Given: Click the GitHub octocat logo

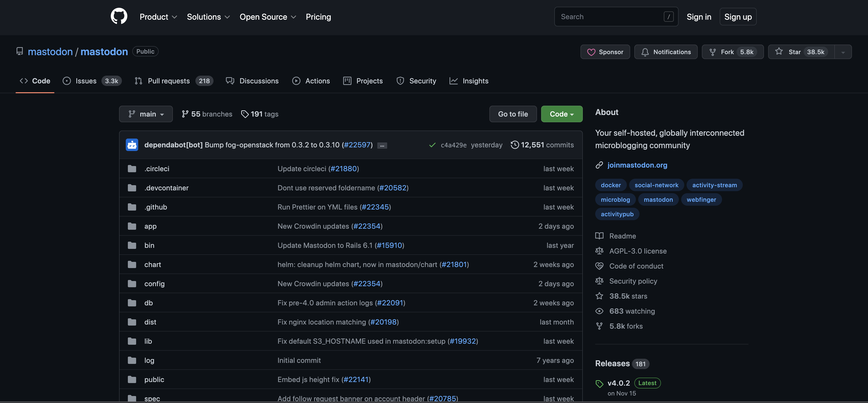Looking at the screenshot, I should tap(119, 17).
